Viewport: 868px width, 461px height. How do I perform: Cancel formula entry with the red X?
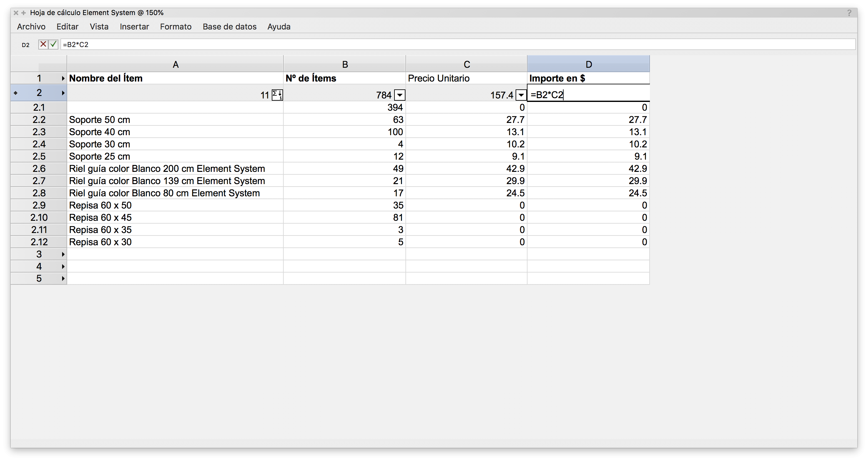43,44
